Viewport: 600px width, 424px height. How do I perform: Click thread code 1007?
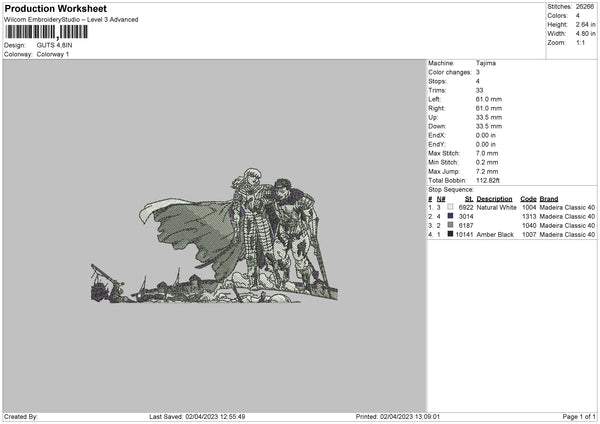pos(529,234)
